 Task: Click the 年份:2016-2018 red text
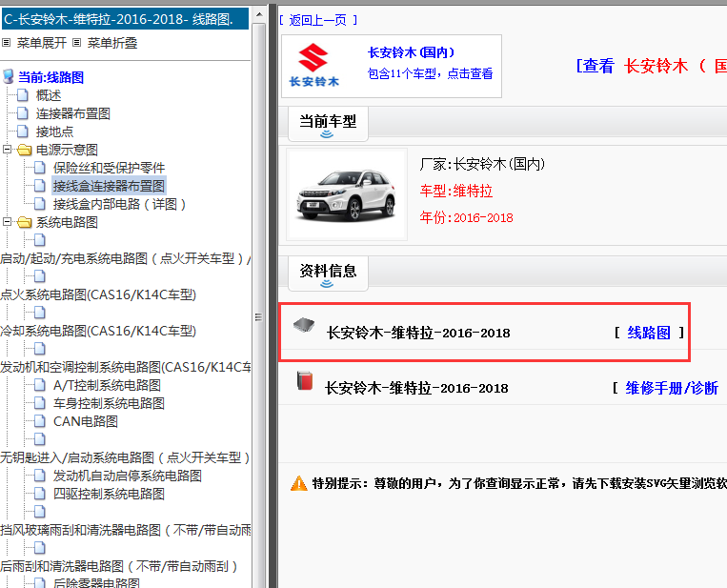[x=467, y=217]
